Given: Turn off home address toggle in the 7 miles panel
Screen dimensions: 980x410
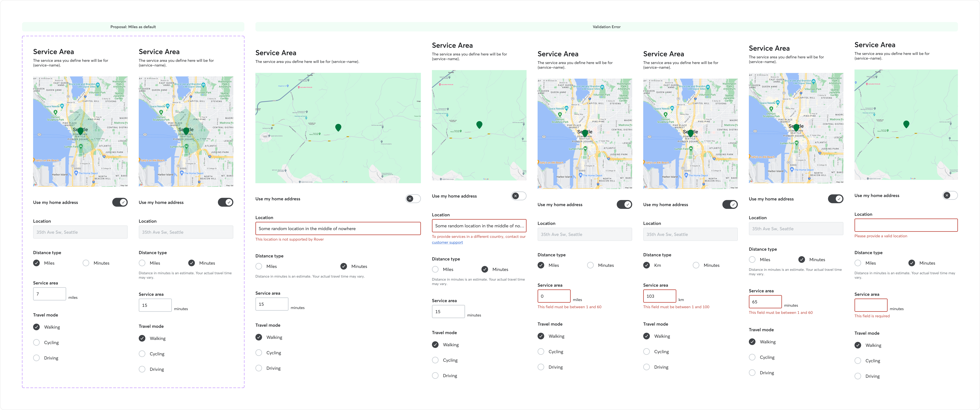Looking at the screenshot, I should pyautogui.click(x=120, y=203).
